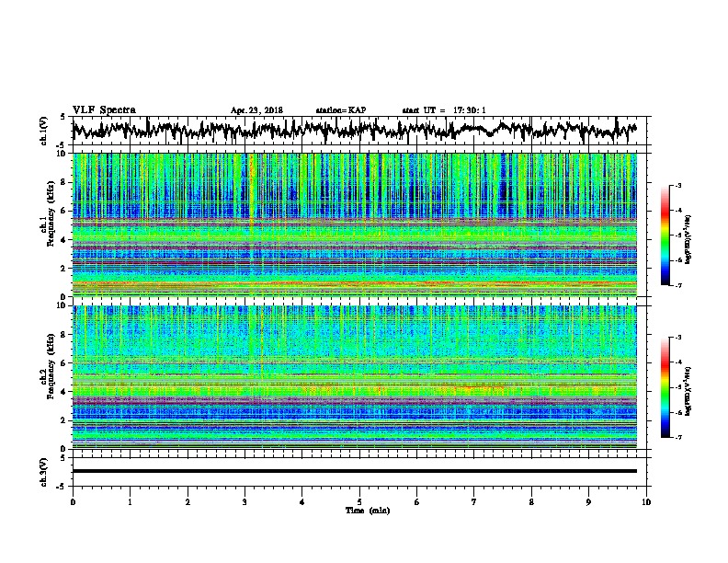The width and height of the screenshot is (728, 563).
Task: Click the 'ch.1(V)' waveform axis label
Action: 43,131
